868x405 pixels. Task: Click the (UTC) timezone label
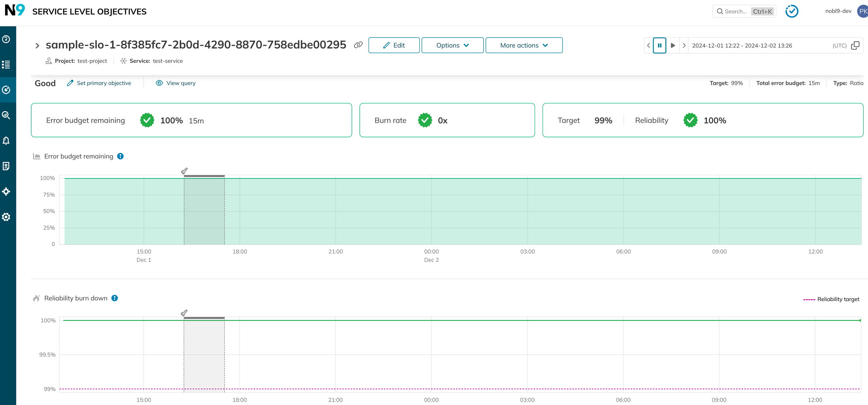pos(839,45)
